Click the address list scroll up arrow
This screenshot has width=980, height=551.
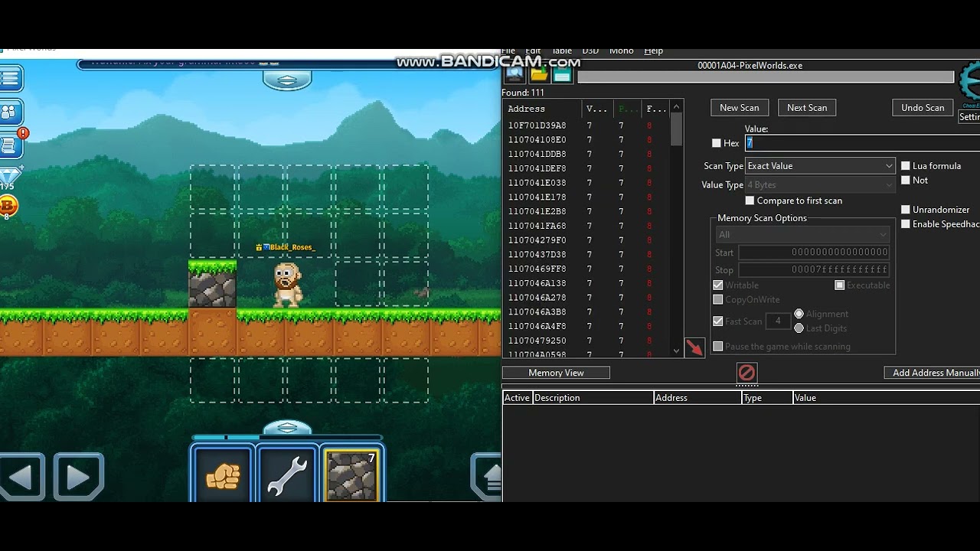(676, 108)
